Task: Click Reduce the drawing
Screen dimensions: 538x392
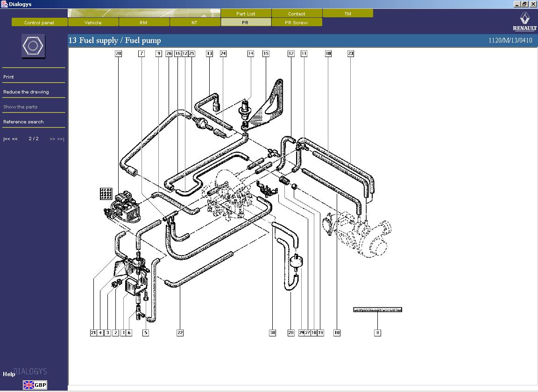Action: tap(26, 92)
